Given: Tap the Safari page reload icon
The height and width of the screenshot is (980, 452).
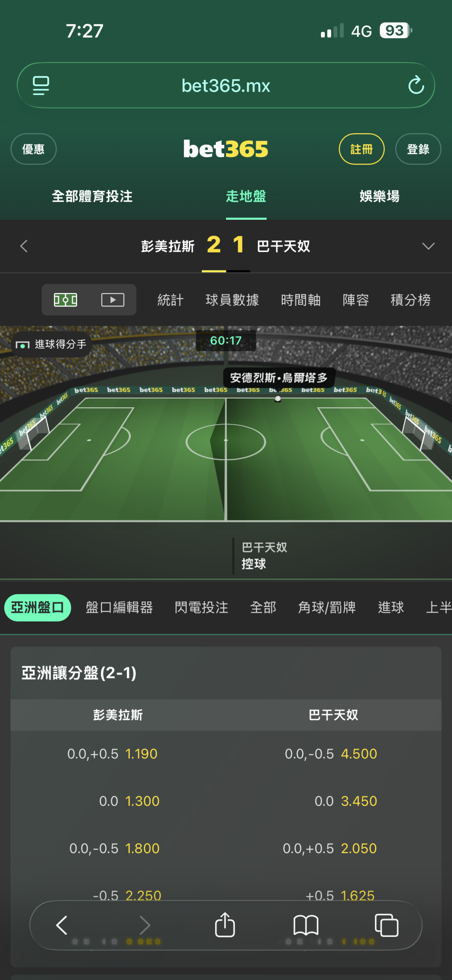Looking at the screenshot, I should coord(416,85).
